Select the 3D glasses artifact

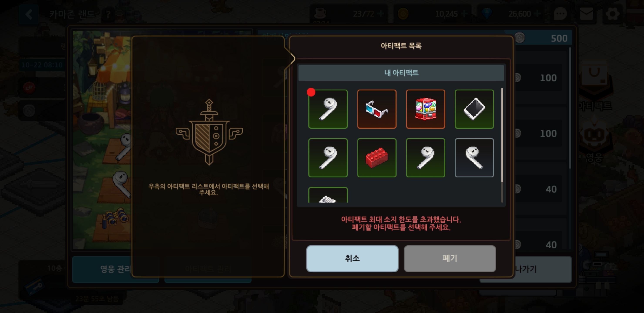377,109
